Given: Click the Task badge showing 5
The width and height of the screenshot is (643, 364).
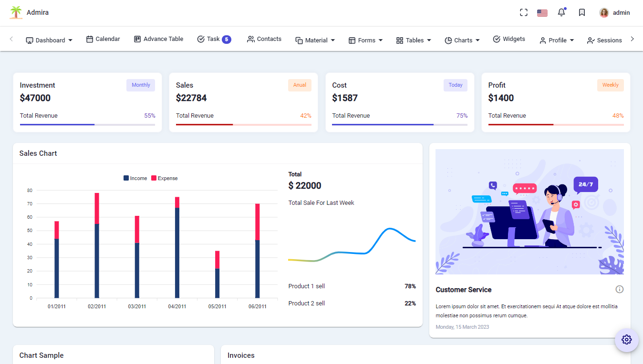Looking at the screenshot, I should point(226,39).
